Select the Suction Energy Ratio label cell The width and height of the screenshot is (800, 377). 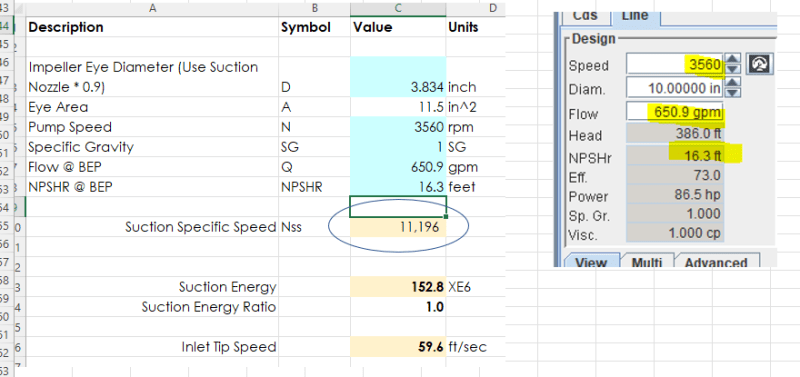(x=152, y=307)
